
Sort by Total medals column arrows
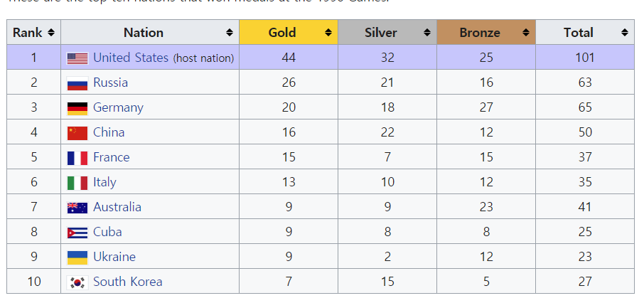point(625,33)
